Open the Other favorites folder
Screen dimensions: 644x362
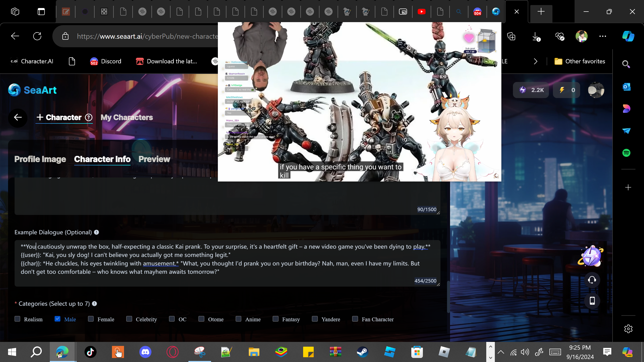pyautogui.click(x=580, y=61)
